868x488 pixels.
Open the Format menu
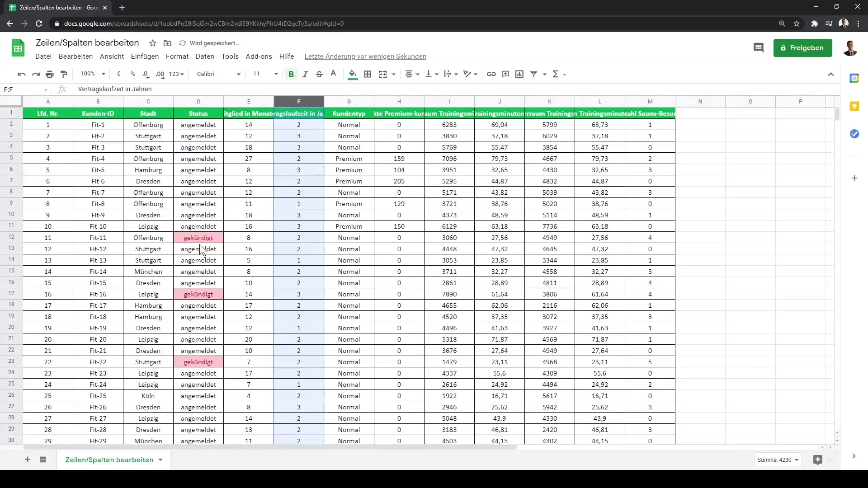pos(177,56)
